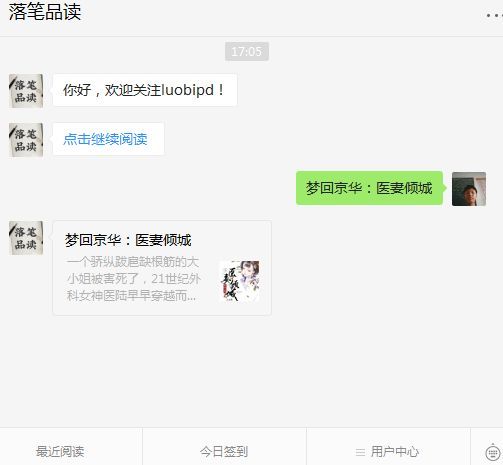Click empty chat area below book card
Viewport: 503px width, 465px height.
pyautogui.click(x=251, y=370)
